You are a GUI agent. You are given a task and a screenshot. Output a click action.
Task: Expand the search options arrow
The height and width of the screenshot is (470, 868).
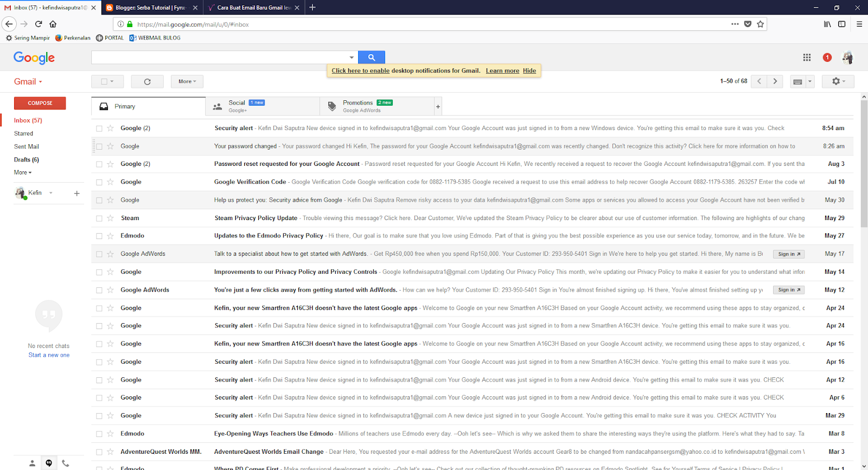[x=352, y=57]
